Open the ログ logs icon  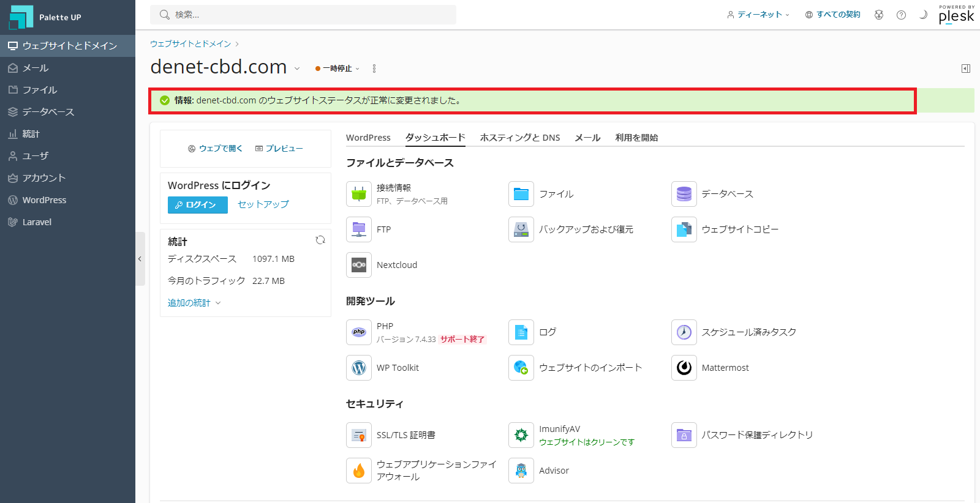[521, 332]
